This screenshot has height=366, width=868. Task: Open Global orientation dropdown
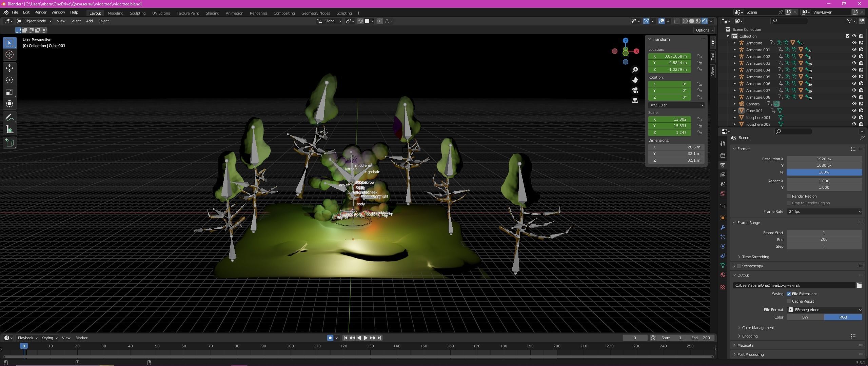pos(330,21)
